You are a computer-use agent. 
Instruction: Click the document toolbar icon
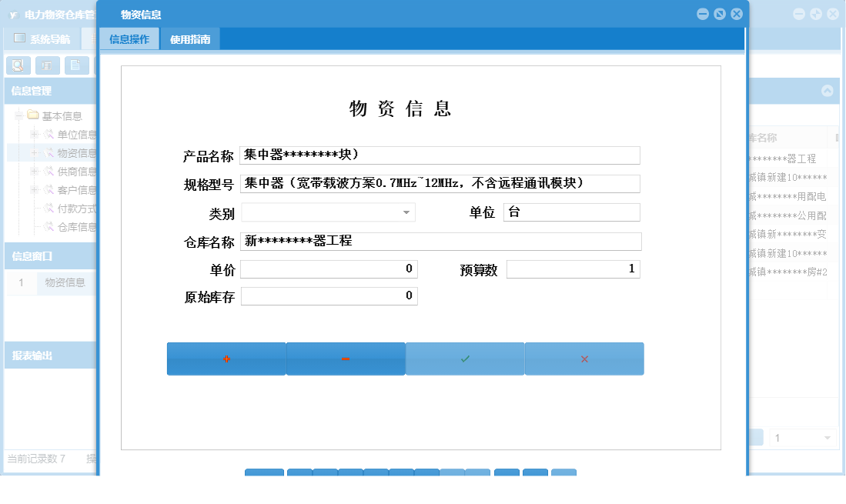click(75, 65)
